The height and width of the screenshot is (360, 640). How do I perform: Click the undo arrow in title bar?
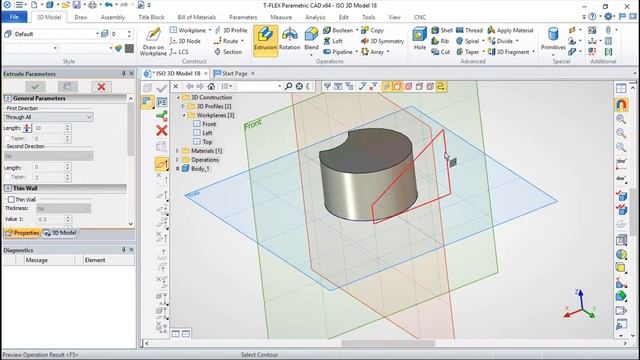[x=108, y=5]
